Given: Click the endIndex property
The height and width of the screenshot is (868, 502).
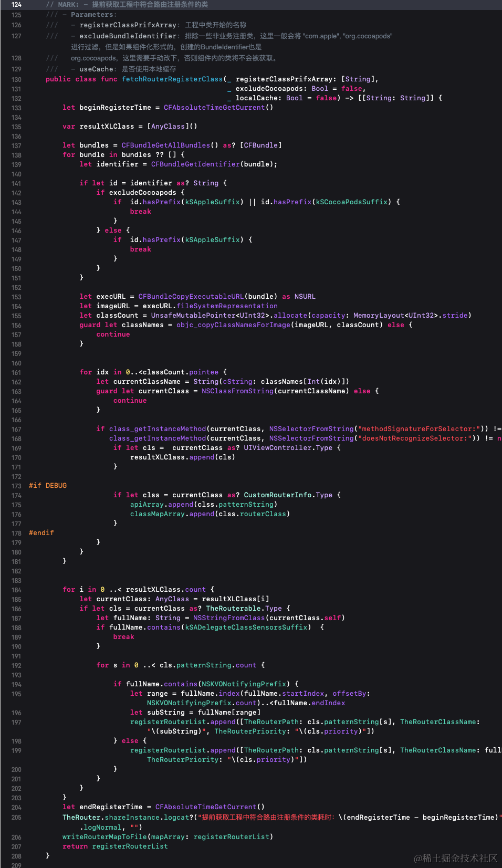Looking at the screenshot, I should (328, 703).
